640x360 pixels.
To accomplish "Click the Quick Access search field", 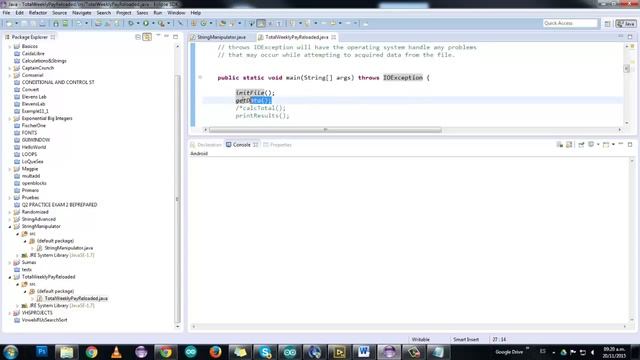I will pos(570,23).
